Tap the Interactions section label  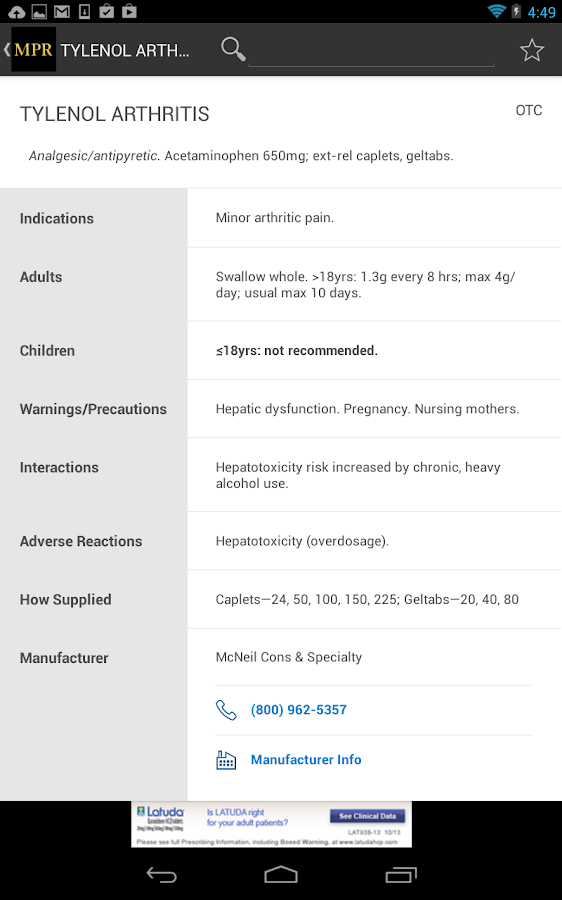point(59,468)
